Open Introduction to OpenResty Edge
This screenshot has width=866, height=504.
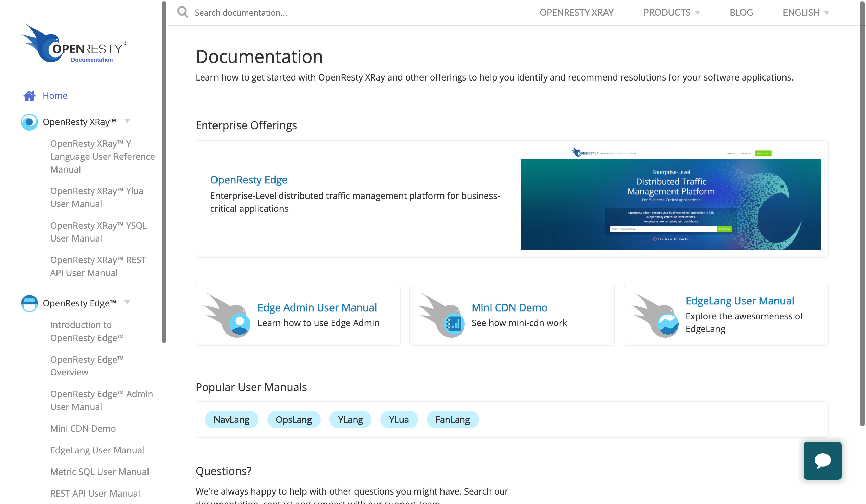[87, 331]
